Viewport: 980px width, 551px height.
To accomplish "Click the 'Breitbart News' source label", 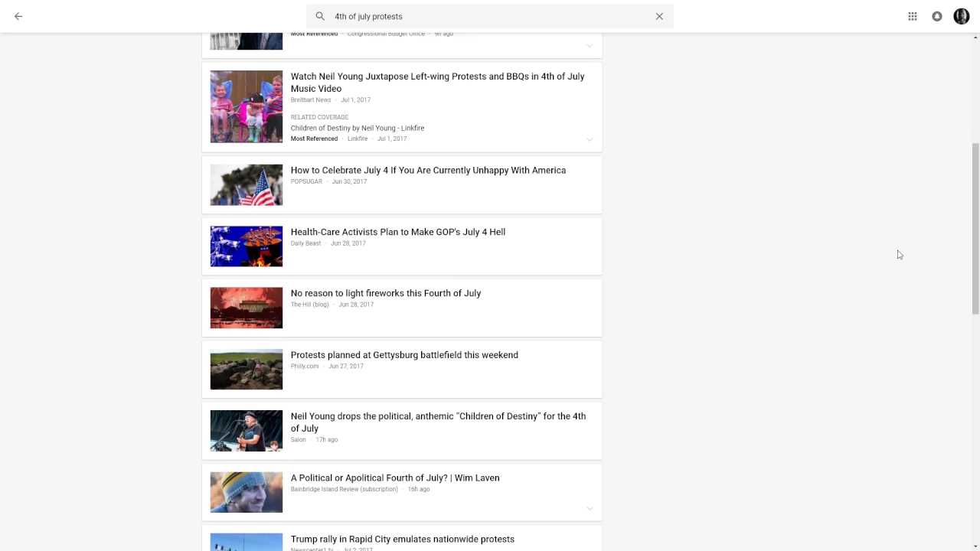I will [x=311, y=100].
